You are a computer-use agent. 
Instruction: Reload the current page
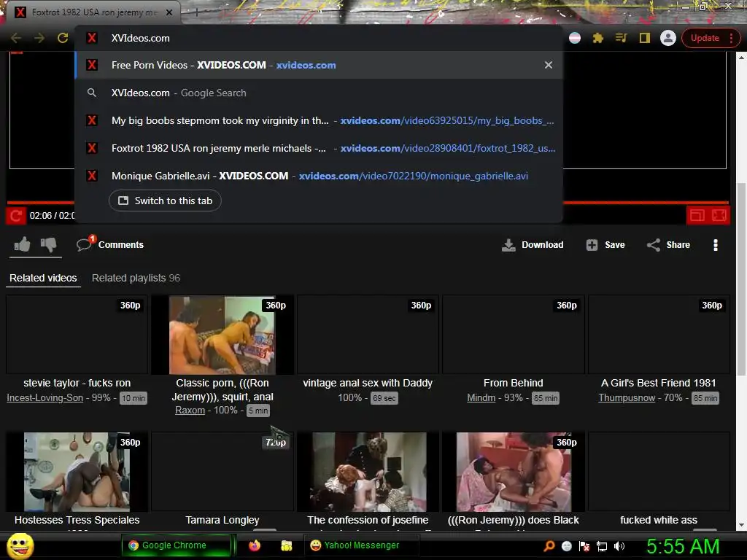tap(63, 38)
